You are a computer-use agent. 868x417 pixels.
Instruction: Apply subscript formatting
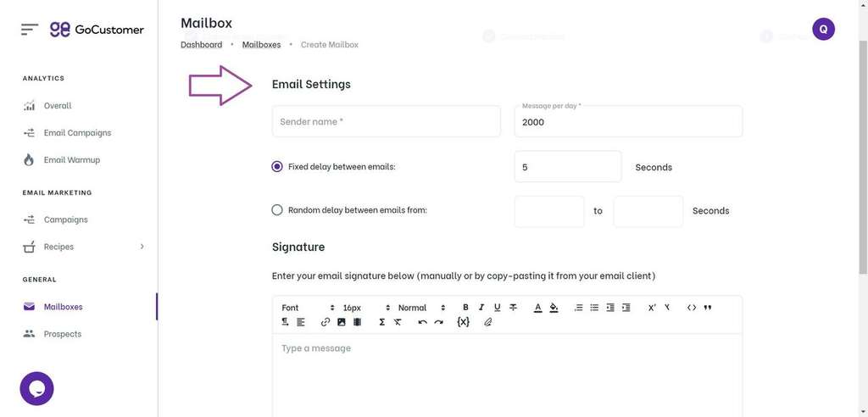pyautogui.click(x=667, y=308)
